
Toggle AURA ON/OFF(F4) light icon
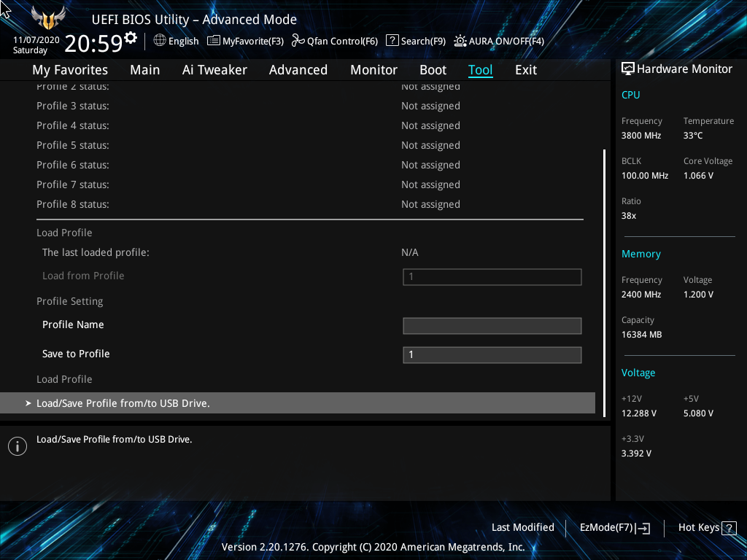click(x=460, y=41)
